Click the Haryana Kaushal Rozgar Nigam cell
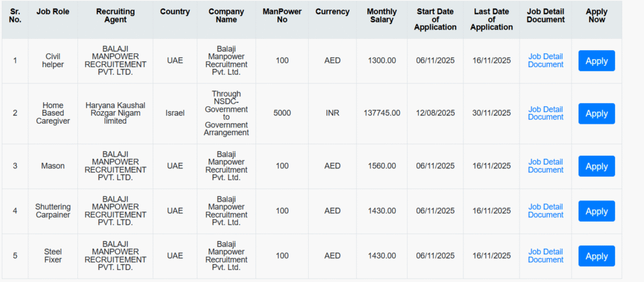 click(115, 113)
